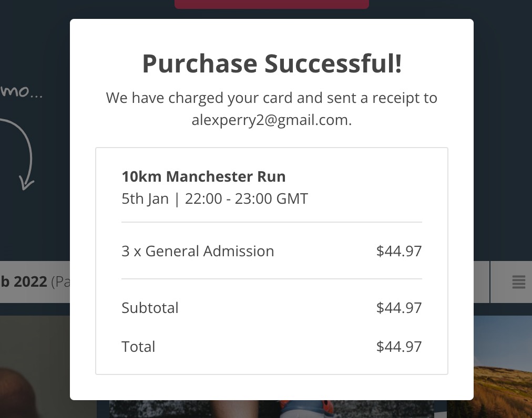Image resolution: width=532 pixels, height=418 pixels.
Task: Click the red button above the dialog
Action: coord(271,4)
